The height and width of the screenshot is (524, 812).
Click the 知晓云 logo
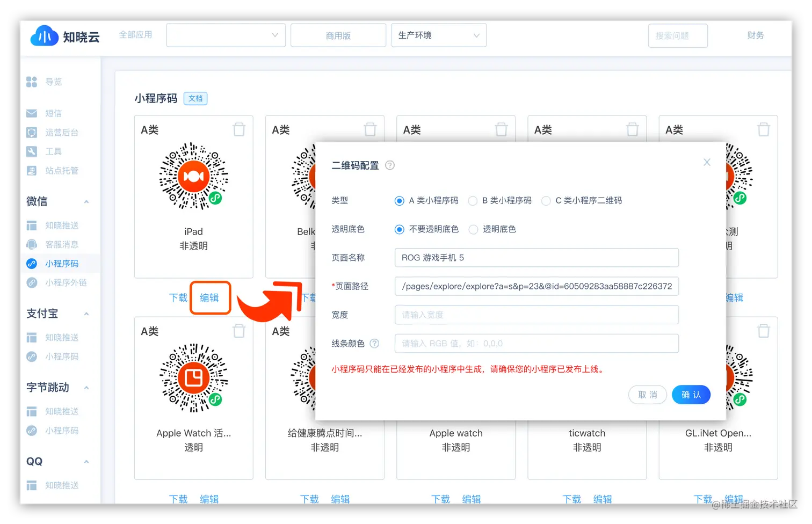click(64, 36)
